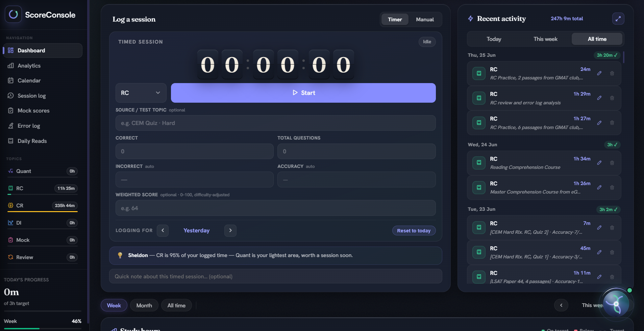
Task: Open the Dashboard page
Action: [x=43, y=50]
